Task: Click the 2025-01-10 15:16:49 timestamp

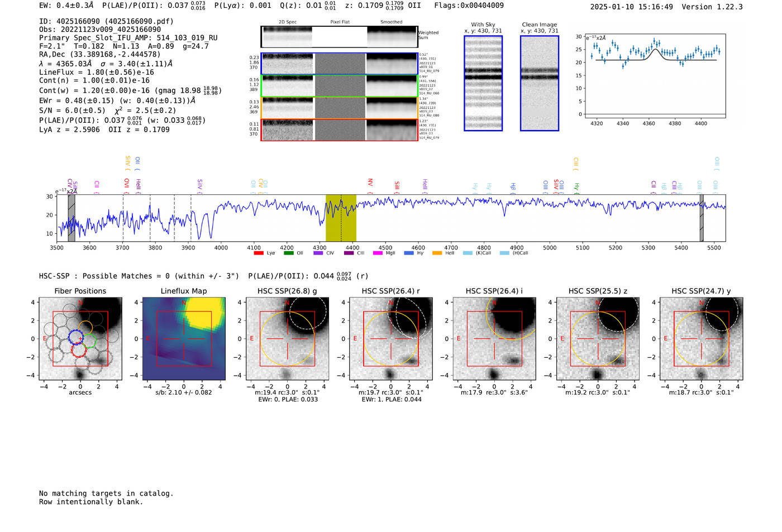Action: coord(631,7)
